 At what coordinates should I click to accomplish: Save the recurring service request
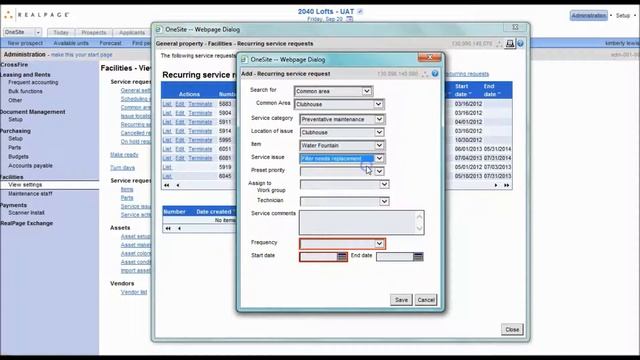(401, 300)
